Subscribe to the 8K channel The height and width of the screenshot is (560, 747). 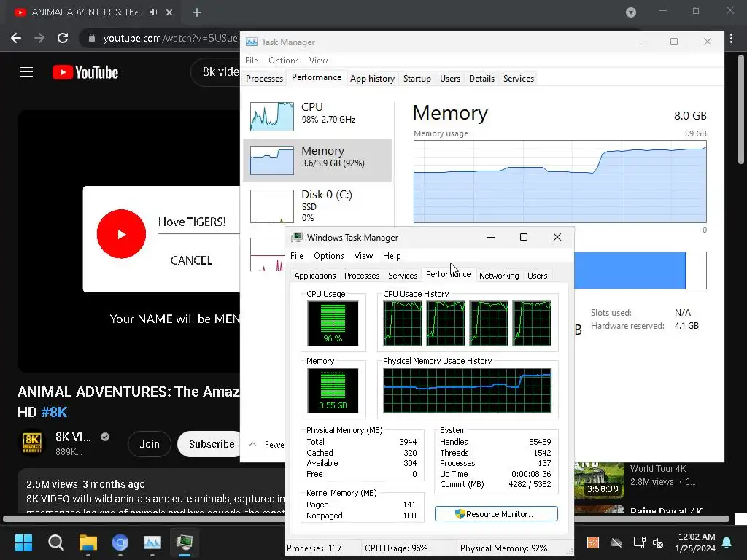click(210, 444)
